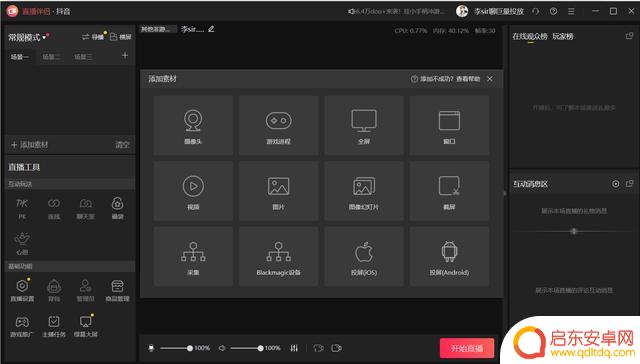
Task: Open interactive message area settings gear
Action: click(x=616, y=184)
